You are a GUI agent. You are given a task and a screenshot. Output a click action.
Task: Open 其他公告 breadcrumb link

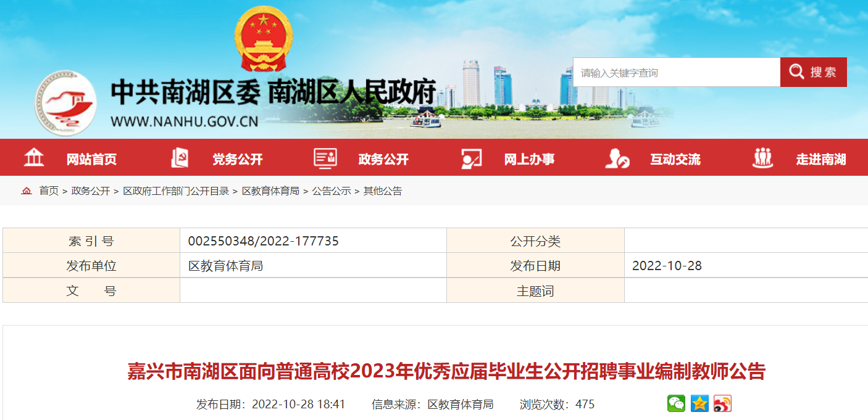click(x=383, y=191)
